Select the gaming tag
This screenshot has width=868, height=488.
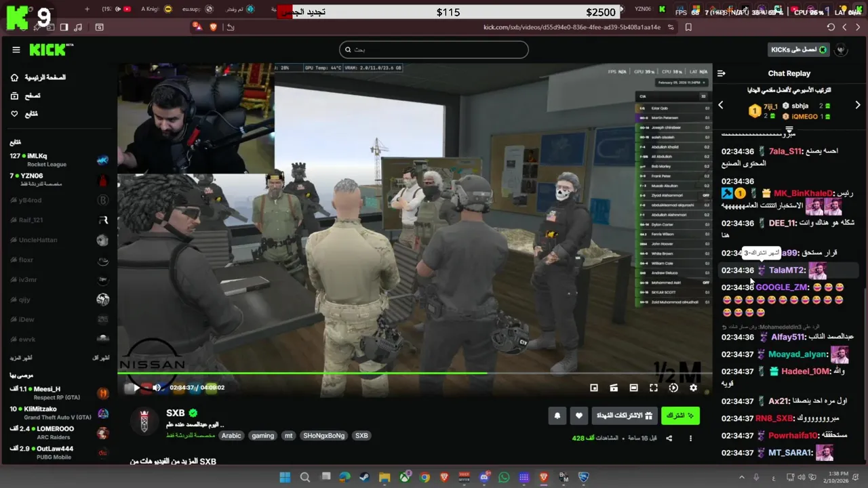click(x=263, y=436)
